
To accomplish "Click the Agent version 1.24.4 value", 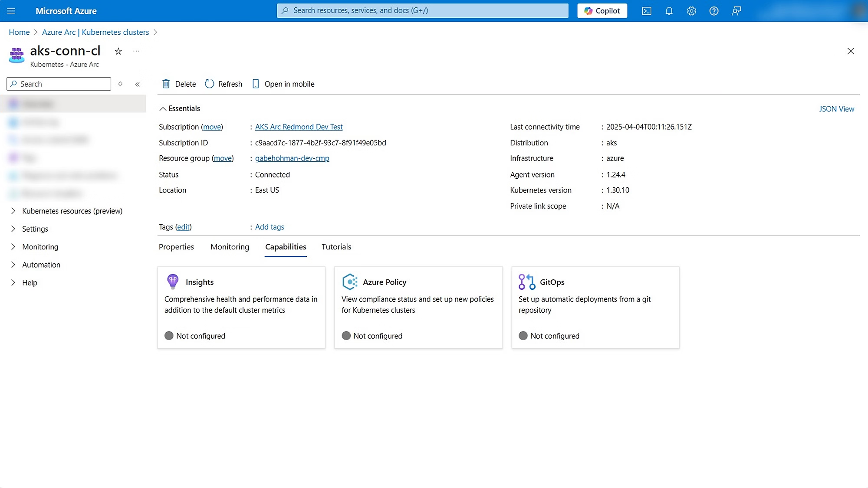I will (615, 174).
